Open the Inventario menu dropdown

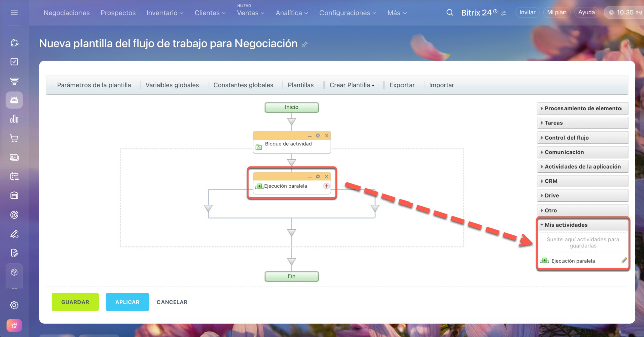click(x=165, y=13)
